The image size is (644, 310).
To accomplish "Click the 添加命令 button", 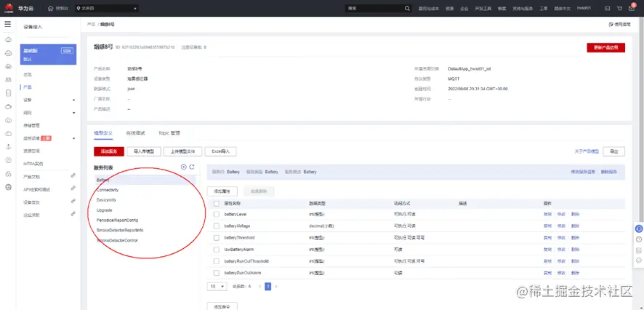I will 222,306.
